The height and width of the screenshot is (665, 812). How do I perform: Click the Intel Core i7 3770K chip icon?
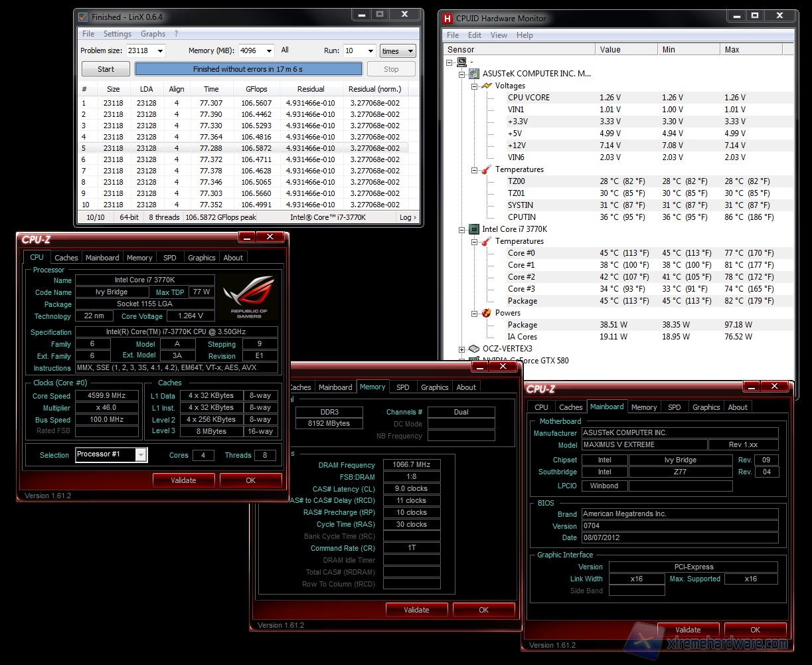[474, 229]
